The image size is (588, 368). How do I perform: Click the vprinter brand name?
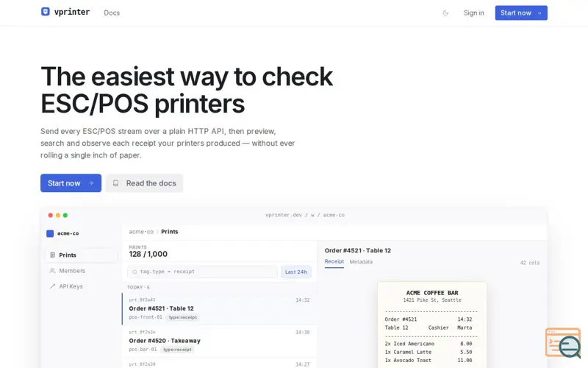(72, 12)
